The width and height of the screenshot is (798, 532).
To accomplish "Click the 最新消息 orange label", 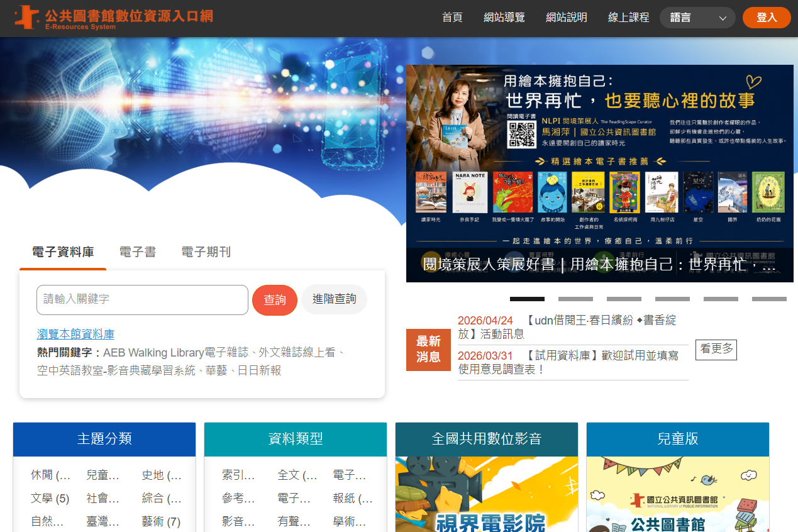I will [428, 350].
